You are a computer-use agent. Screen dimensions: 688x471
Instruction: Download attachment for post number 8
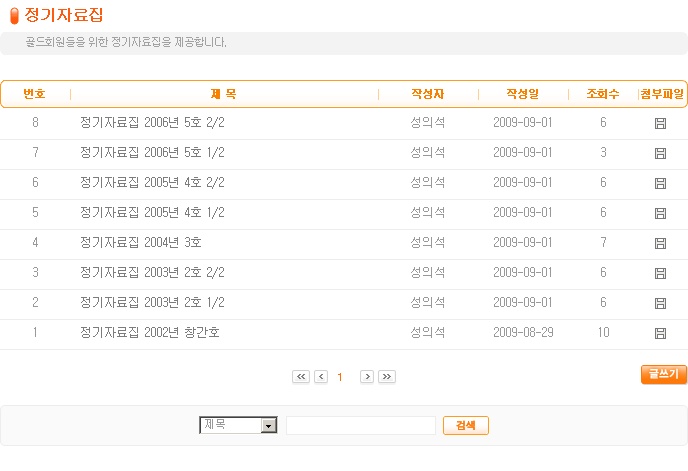pos(660,123)
